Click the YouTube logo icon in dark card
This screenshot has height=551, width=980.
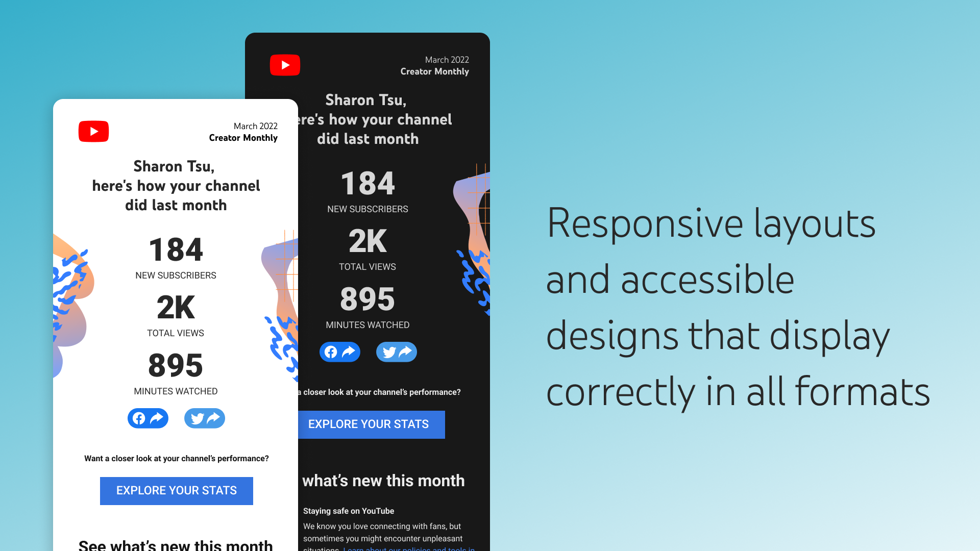pyautogui.click(x=285, y=65)
